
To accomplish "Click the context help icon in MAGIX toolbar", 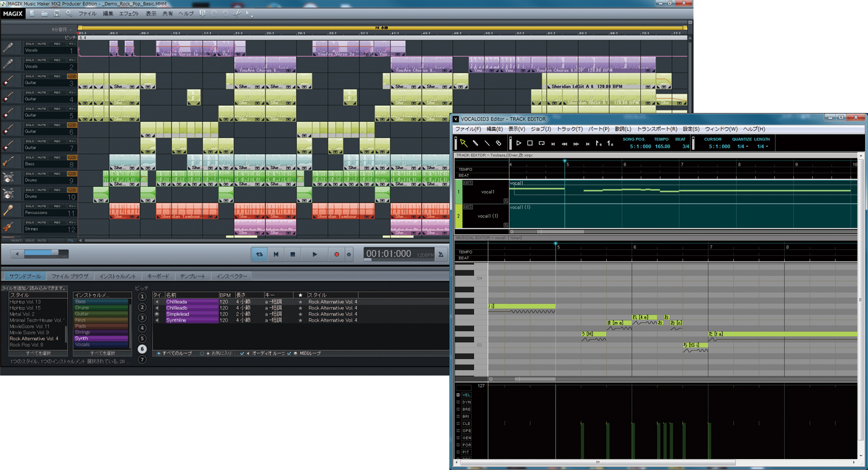I will tap(202, 14).
